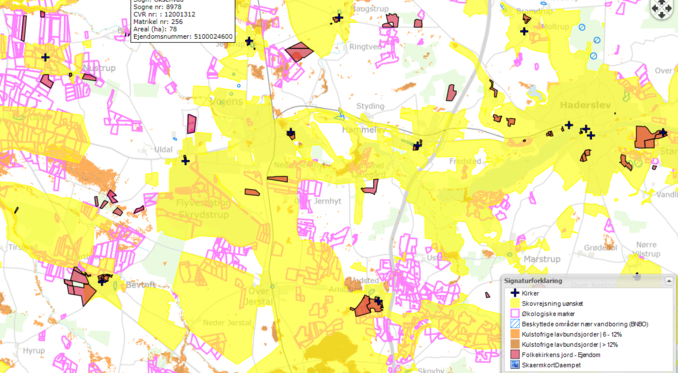Click the church marker at Bevtoft
This screenshot has width=678, height=373.
click(x=102, y=280)
